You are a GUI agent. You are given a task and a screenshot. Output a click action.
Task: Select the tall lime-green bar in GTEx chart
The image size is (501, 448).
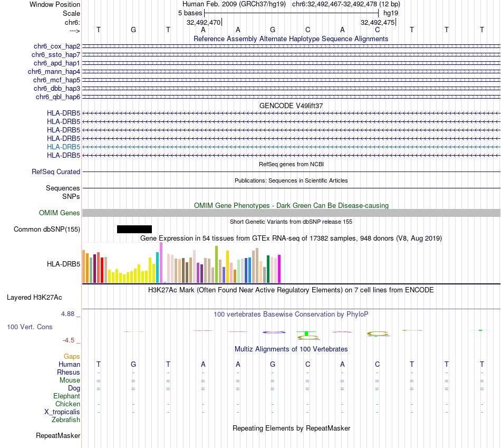click(217, 264)
